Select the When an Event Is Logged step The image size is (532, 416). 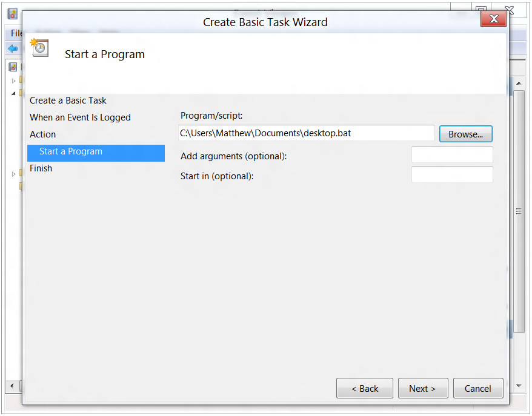tap(80, 117)
